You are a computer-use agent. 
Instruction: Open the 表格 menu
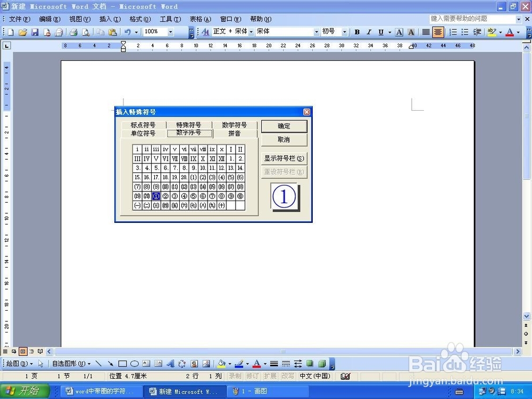[200, 19]
